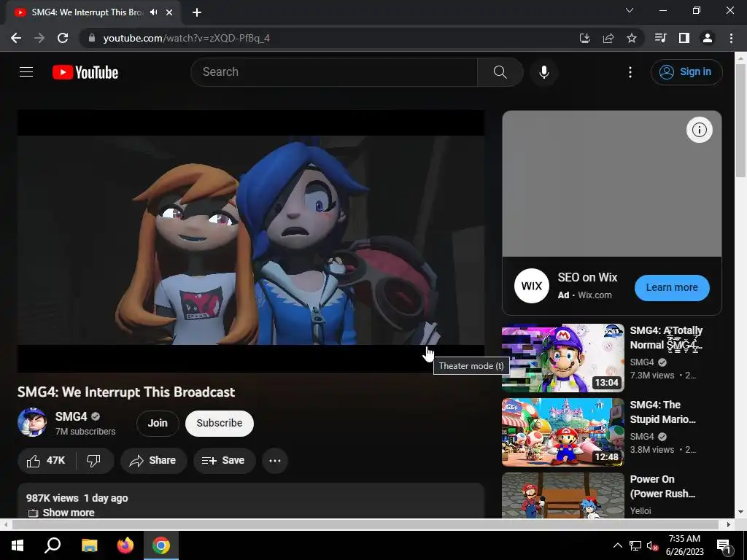The height and width of the screenshot is (560, 747).
Task: Go back in browser history
Action: 16,38
